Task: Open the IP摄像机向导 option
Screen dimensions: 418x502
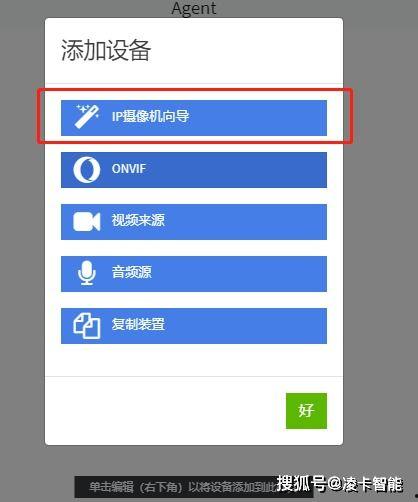Action: (x=194, y=118)
